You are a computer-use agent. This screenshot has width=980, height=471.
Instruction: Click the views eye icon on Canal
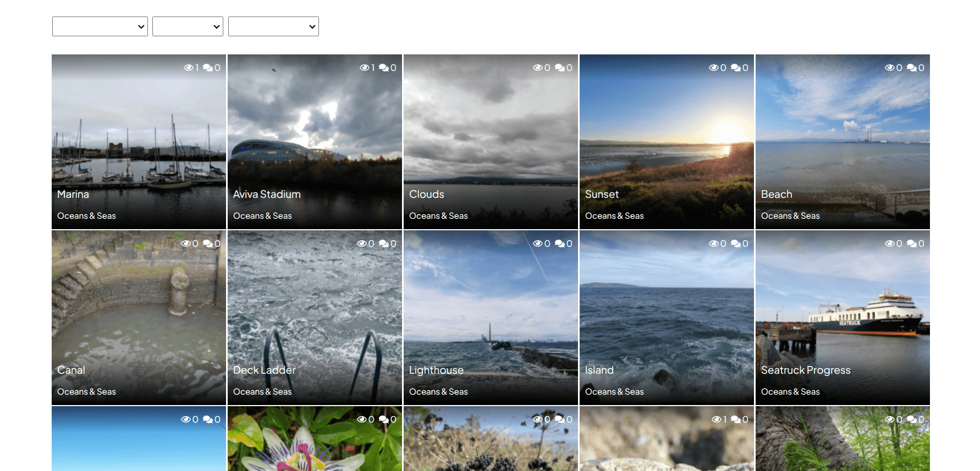pyautogui.click(x=185, y=243)
